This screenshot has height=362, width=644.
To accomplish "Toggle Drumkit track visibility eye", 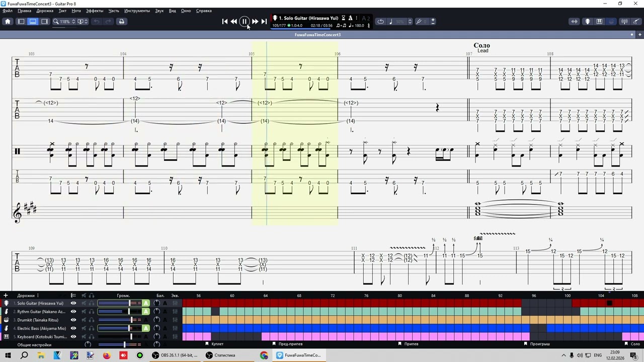I will click(x=73, y=320).
